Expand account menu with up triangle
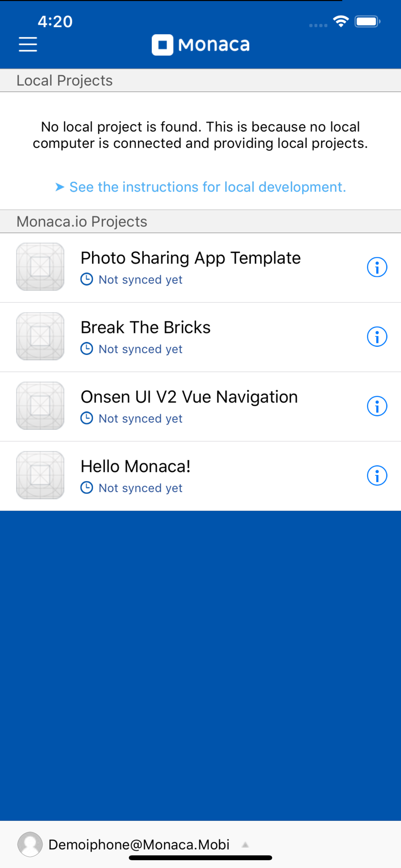 tap(245, 845)
